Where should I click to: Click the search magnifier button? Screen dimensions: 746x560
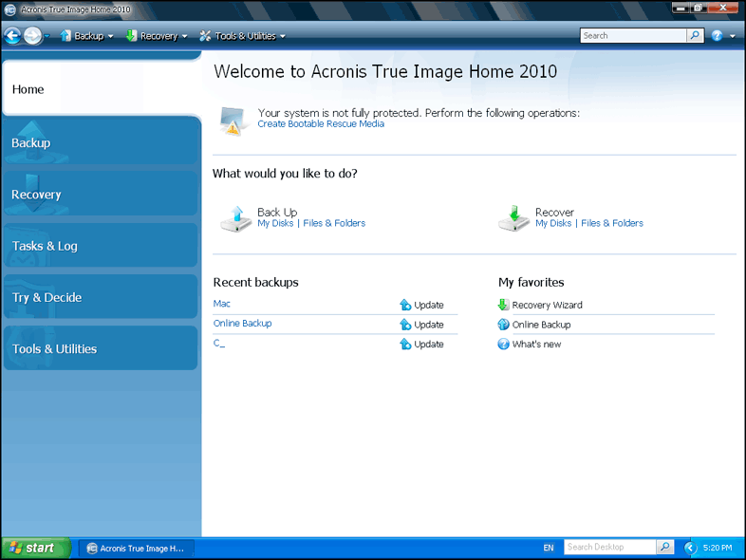[x=695, y=36]
